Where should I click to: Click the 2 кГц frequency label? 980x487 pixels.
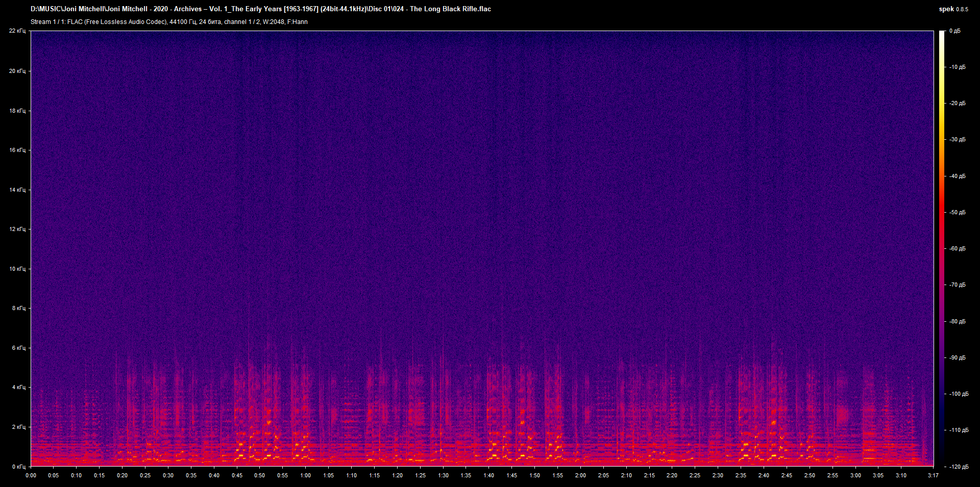[x=18, y=427]
